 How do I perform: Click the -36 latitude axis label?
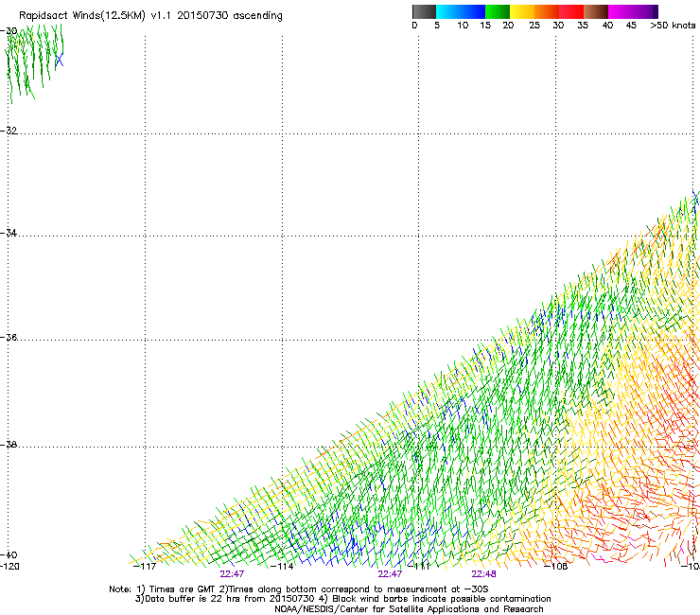tap(9, 337)
